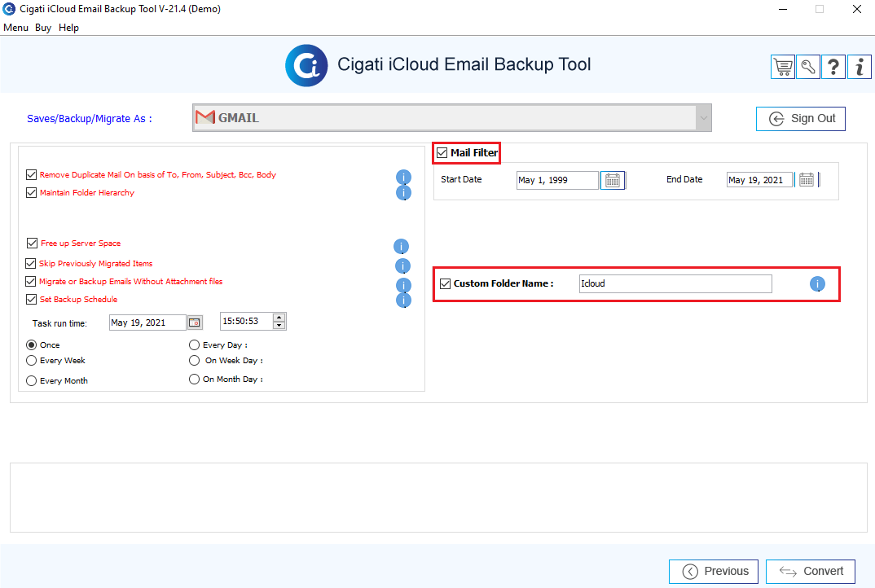Image resolution: width=875 pixels, height=588 pixels.
Task: Click the Custom Folder Name text field
Action: click(x=675, y=283)
